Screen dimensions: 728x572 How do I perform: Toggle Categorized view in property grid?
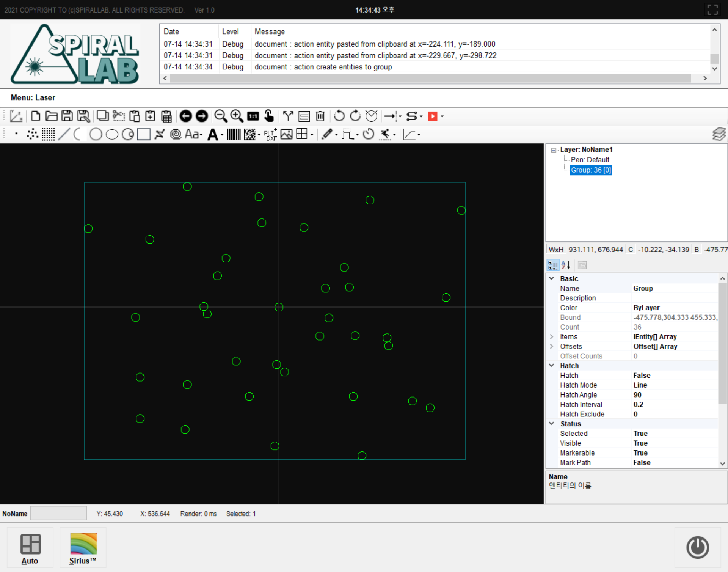(x=553, y=265)
